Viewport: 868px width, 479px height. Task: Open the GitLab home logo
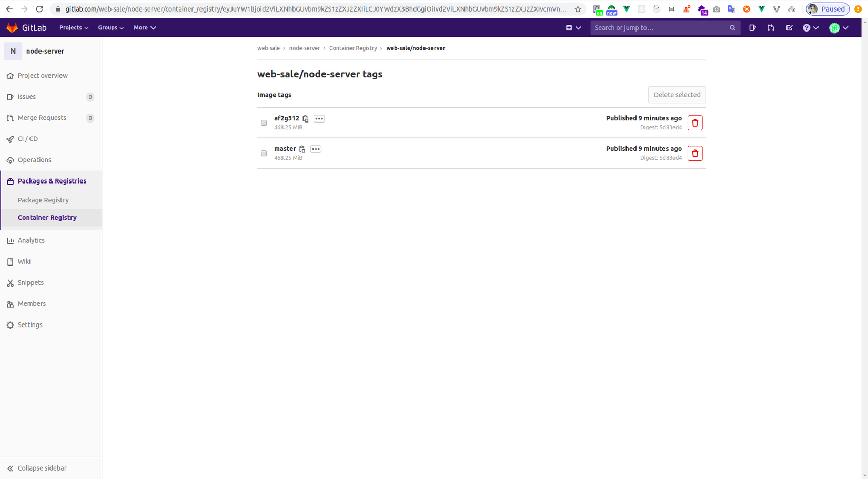(26, 28)
